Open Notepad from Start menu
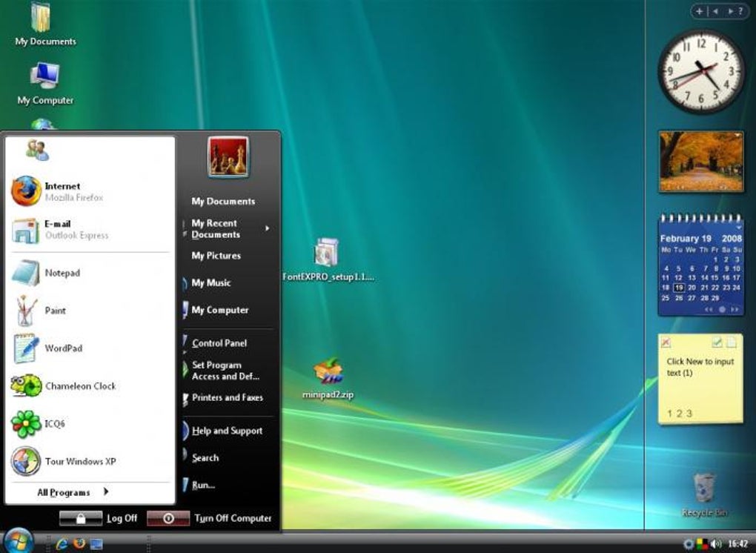Image resolution: width=756 pixels, height=553 pixels. click(90, 273)
